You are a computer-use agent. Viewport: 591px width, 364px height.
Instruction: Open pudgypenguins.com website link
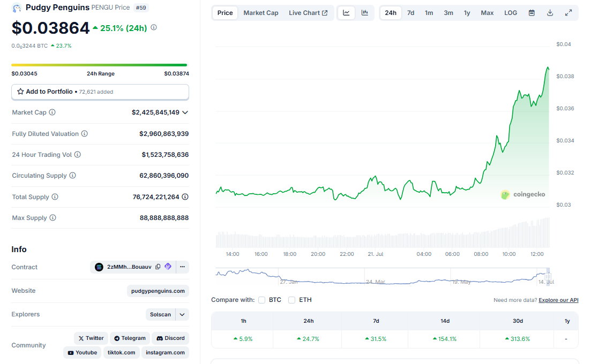tap(158, 291)
